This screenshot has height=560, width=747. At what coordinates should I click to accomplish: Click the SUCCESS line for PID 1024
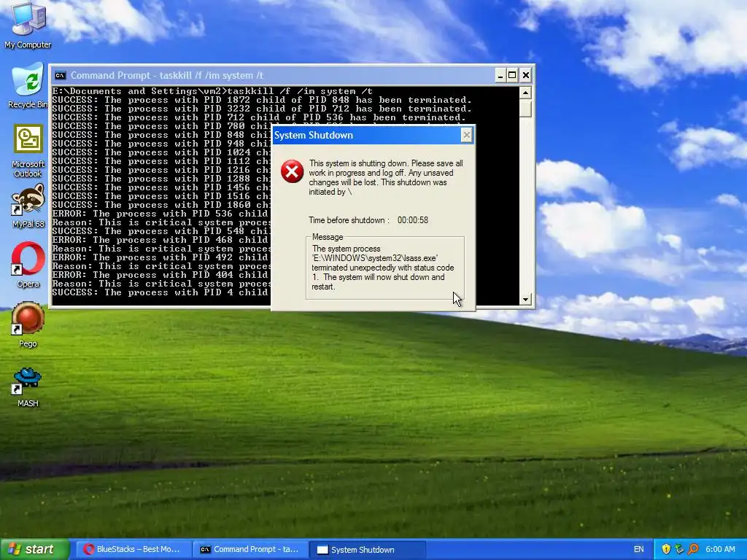[x=161, y=152]
